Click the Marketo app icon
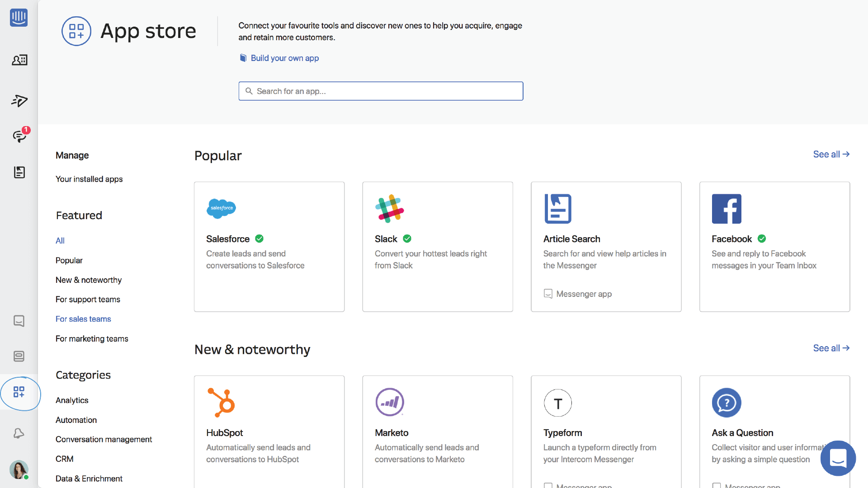868x488 pixels. [x=389, y=402]
